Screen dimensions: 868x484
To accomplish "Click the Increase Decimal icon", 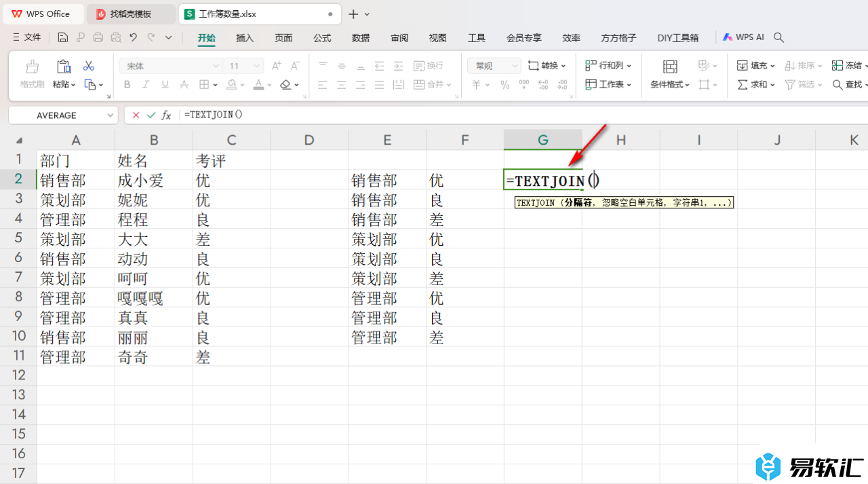I will 543,85.
